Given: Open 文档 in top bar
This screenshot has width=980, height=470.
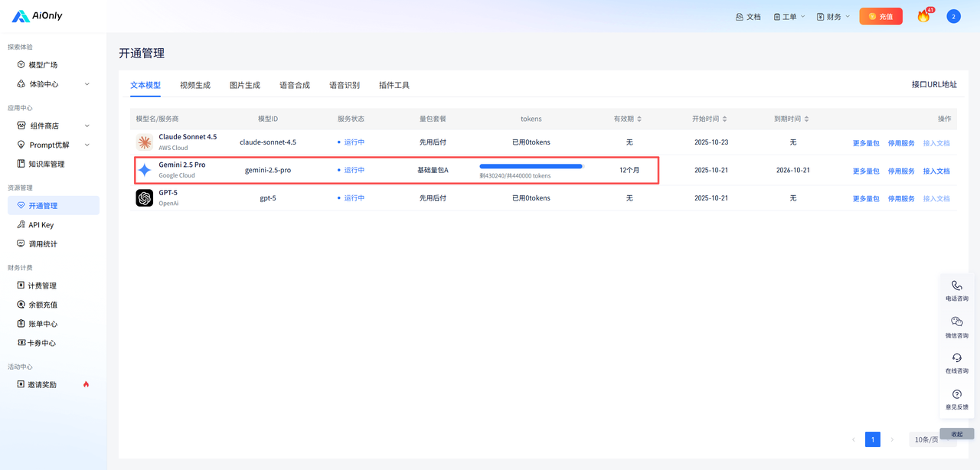Looking at the screenshot, I should [748, 16].
